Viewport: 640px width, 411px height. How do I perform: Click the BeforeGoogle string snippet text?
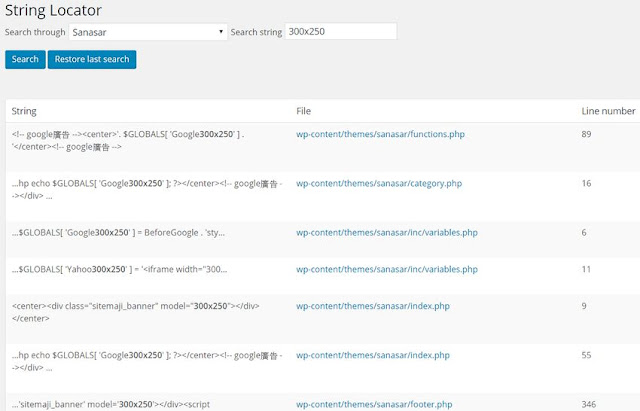pos(118,233)
